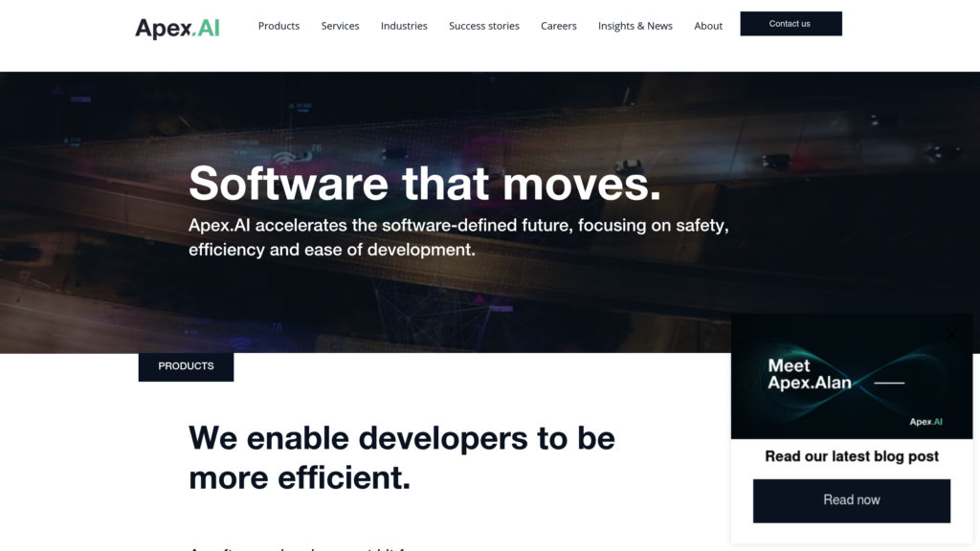Click 'Read our latest blog post' text
The width and height of the screenshot is (980, 551).
(851, 456)
